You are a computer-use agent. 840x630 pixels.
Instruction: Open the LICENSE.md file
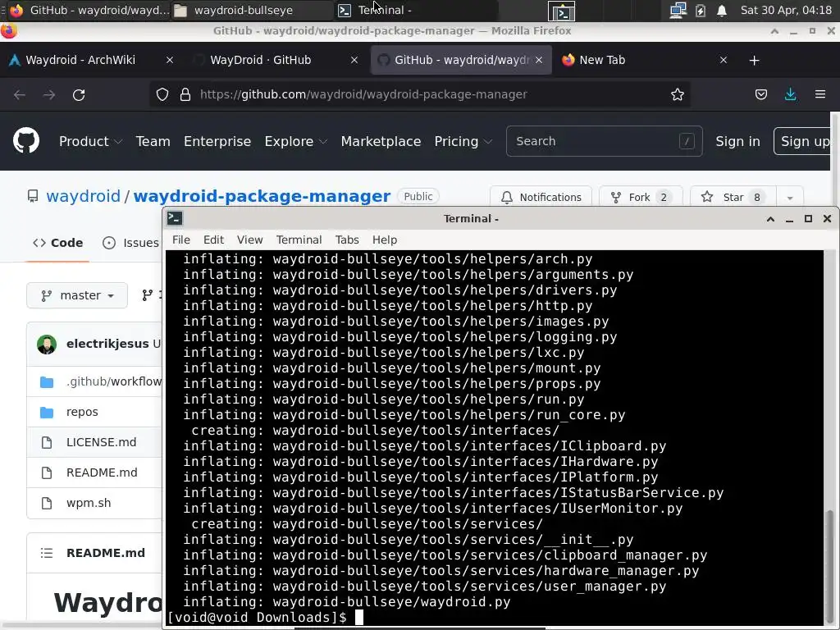click(101, 442)
